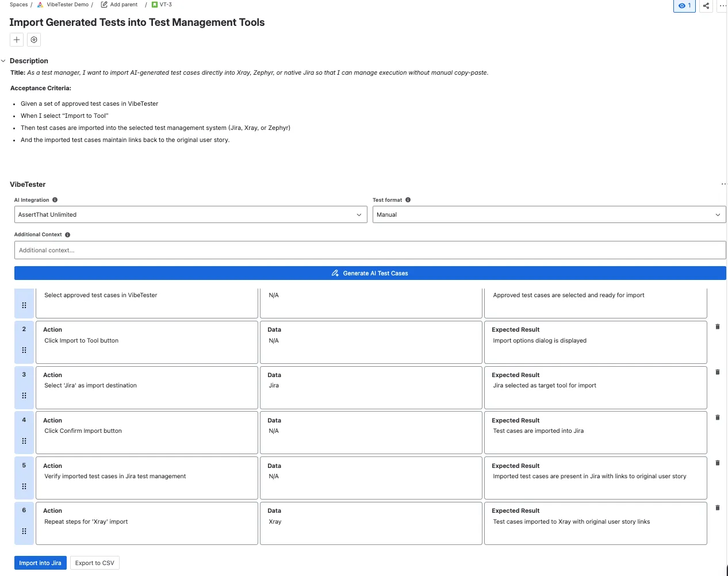Screen dimensions: 728x576
Task: Grab drag handle of step 4
Action: coord(24,441)
